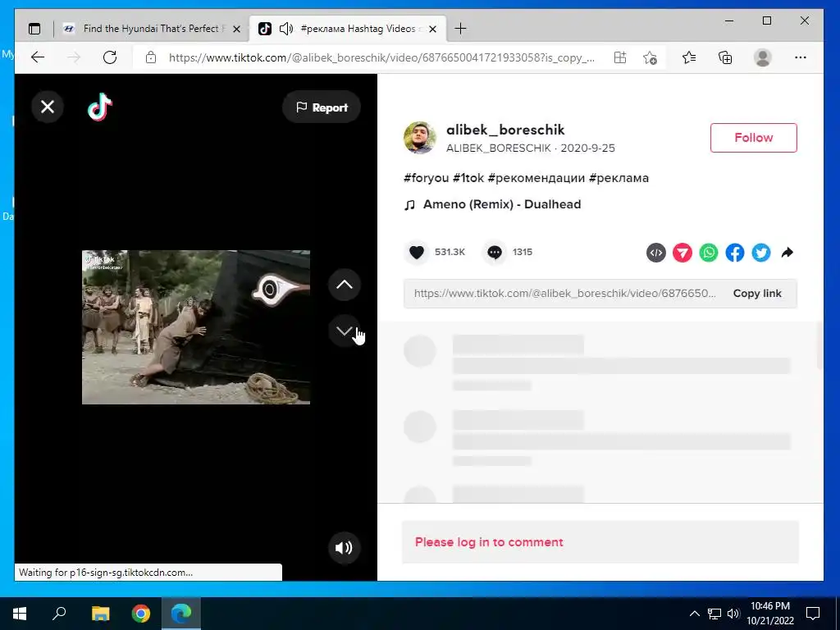Image resolution: width=840 pixels, height=630 pixels.
Task: Close the TikTok hashtag tab
Action: (x=433, y=29)
